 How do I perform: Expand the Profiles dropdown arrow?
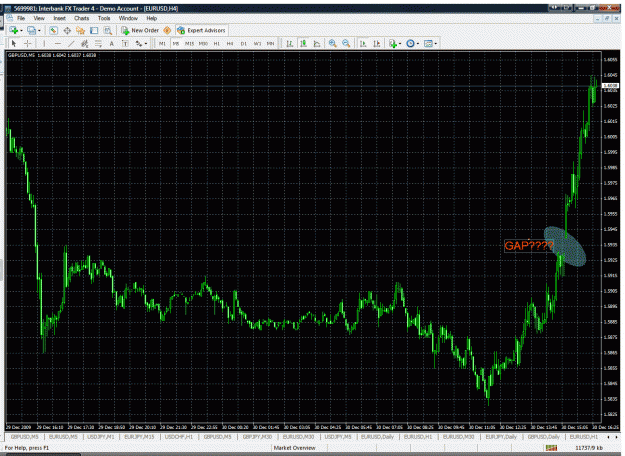(x=39, y=31)
